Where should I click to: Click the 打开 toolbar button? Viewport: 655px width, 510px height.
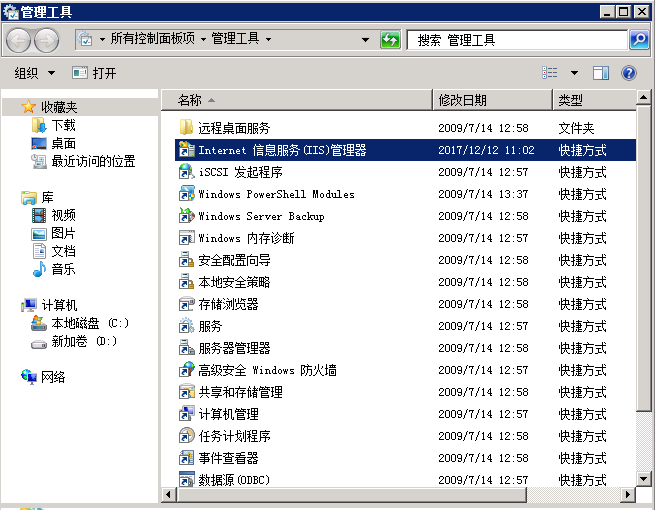click(94, 73)
